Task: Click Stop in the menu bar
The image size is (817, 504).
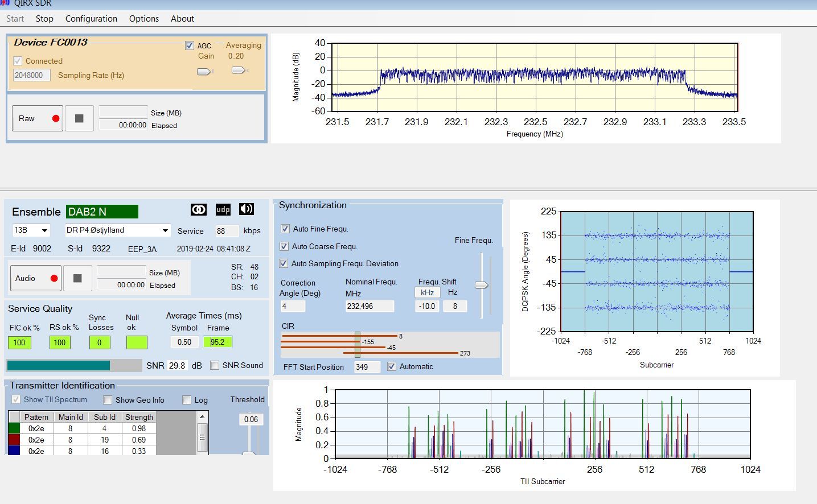Action: (44, 19)
